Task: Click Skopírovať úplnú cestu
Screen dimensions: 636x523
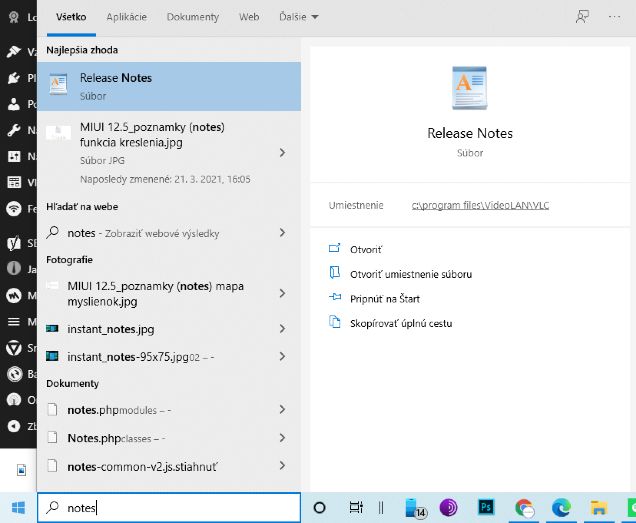Action: tap(401, 323)
